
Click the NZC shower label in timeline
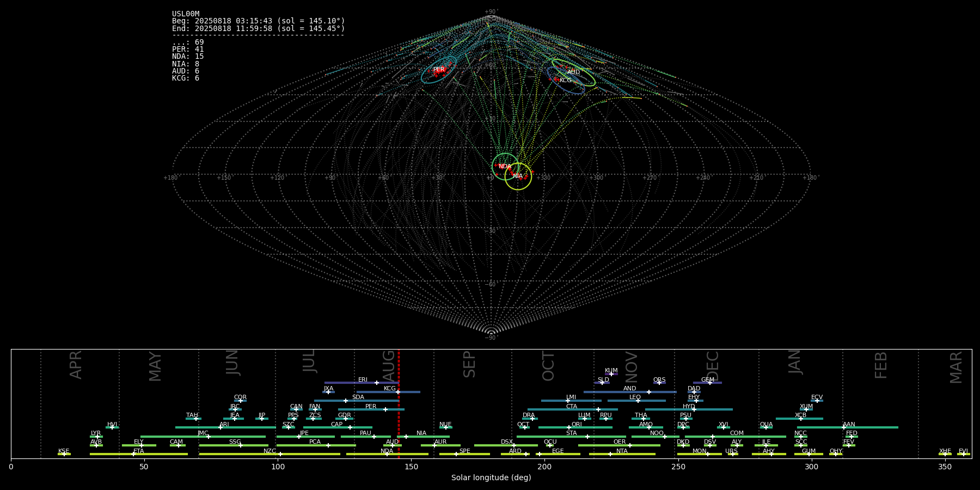tap(269, 451)
